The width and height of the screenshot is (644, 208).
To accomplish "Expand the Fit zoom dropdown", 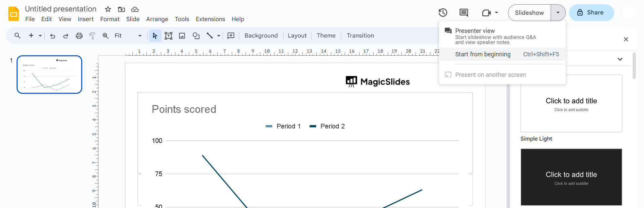I will click(140, 36).
